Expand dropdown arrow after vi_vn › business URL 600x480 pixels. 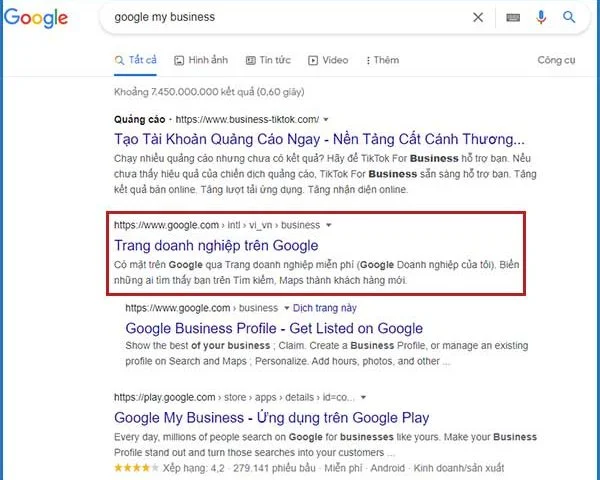pyautogui.click(x=328, y=225)
